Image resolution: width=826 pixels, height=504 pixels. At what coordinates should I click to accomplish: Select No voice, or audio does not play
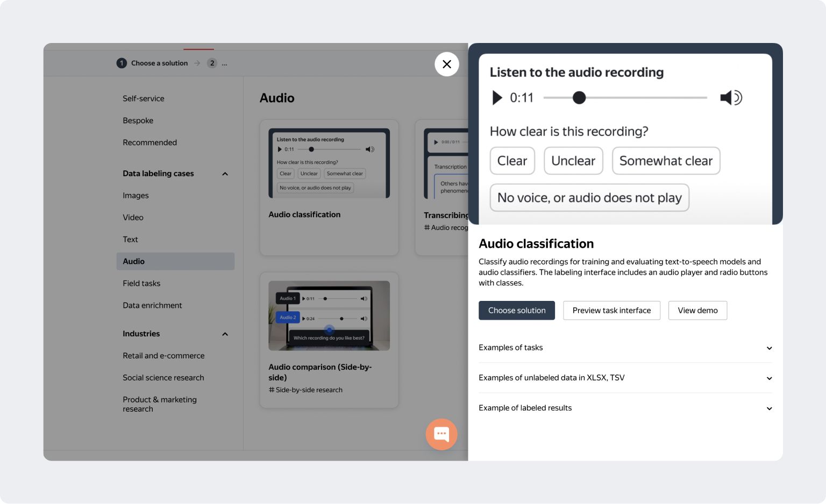(x=589, y=198)
